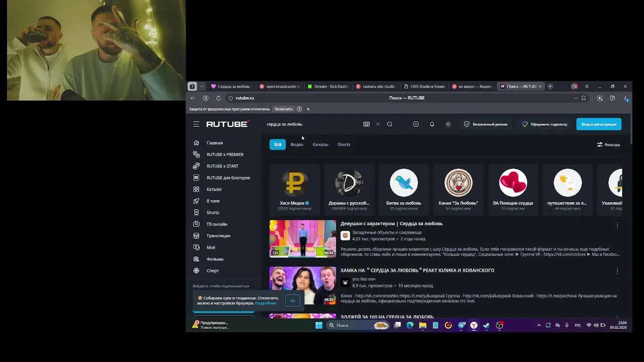Open the RUTUBE hamburger menu

pos(196,124)
